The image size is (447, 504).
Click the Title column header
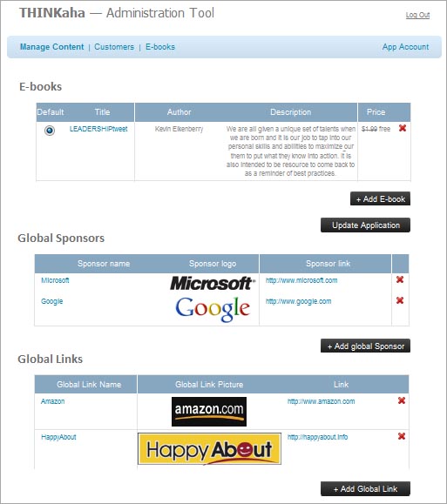click(x=102, y=112)
